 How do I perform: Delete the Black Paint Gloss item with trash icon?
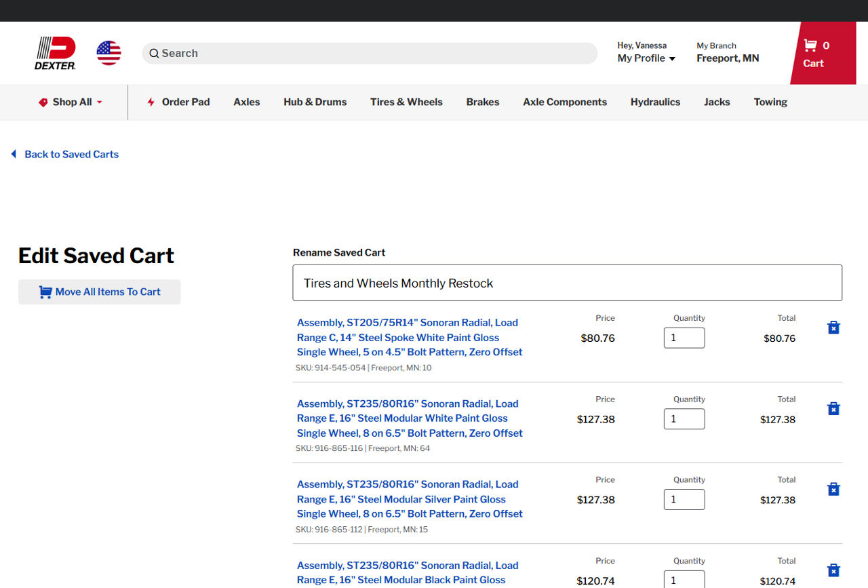pos(833,570)
